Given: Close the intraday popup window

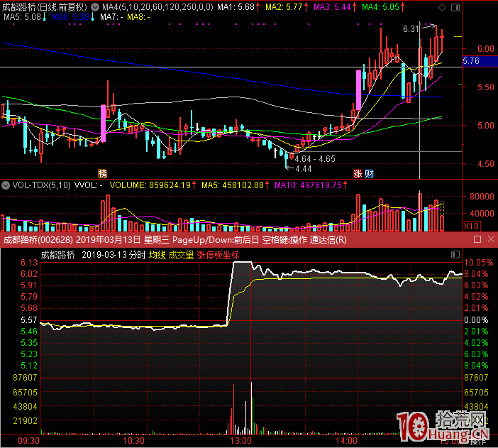Looking at the screenshot, I should tap(491, 239).
